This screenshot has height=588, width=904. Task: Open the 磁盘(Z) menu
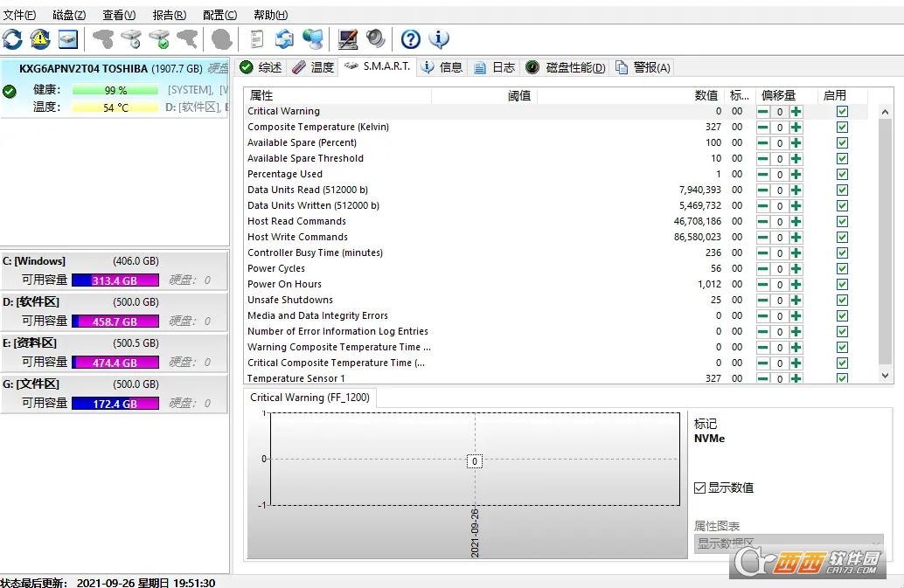[69, 15]
